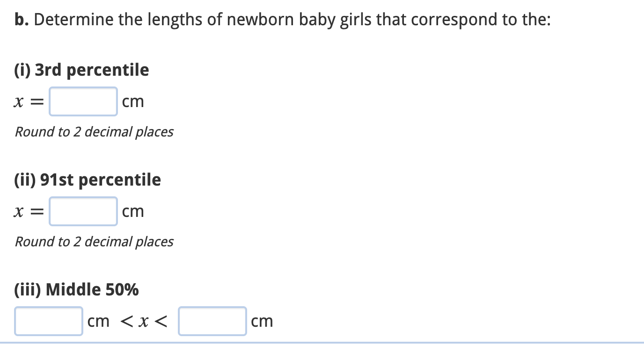Click the second empty box in part (iii)

click(212, 321)
